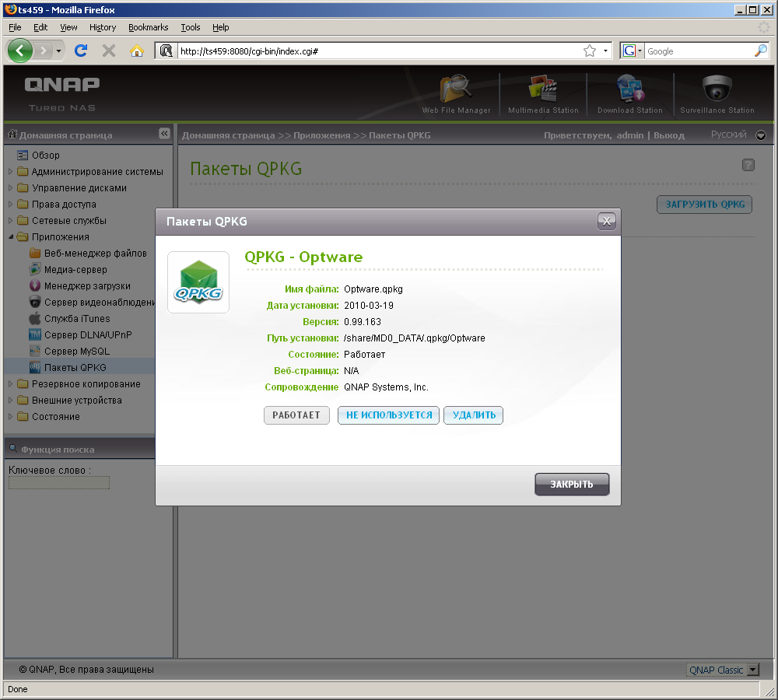Click РАБОТАЕТ button
The image size is (778, 700).
coord(296,415)
